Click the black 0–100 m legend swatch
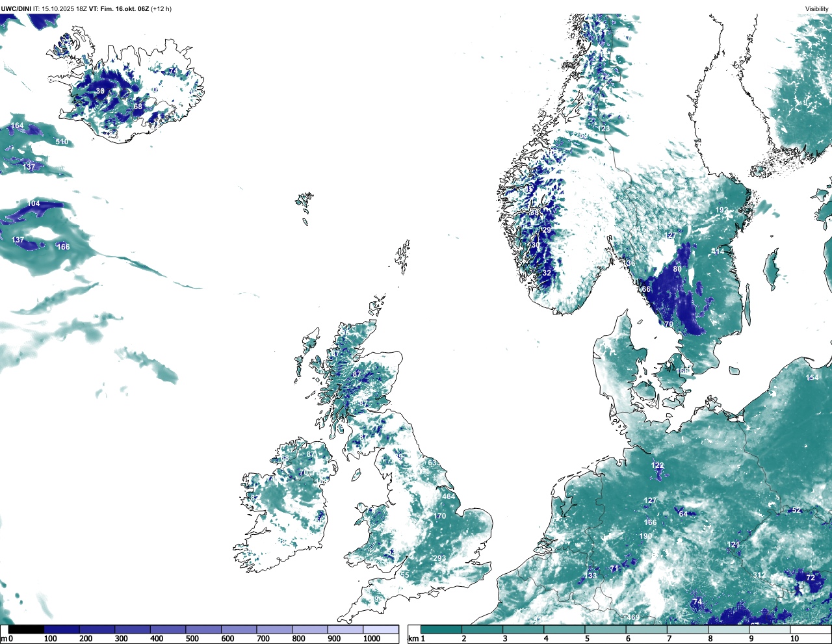 coord(26,630)
